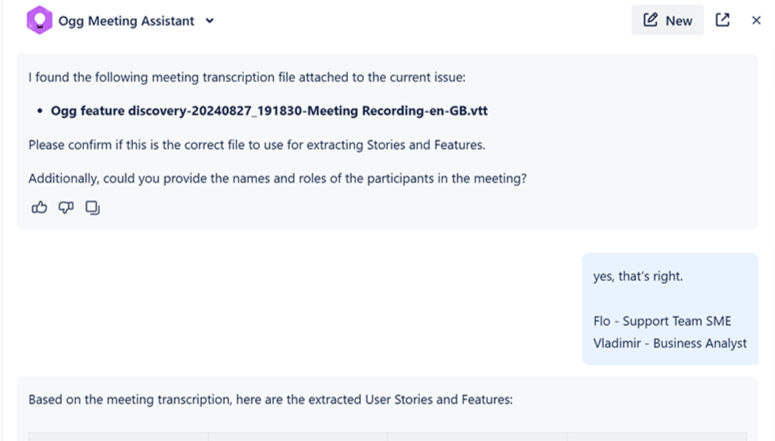The width and height of the screenshot is (775, 441).
Task: Click the 'Please confirm this is the correct file' line
Action: tap(256, 145)
